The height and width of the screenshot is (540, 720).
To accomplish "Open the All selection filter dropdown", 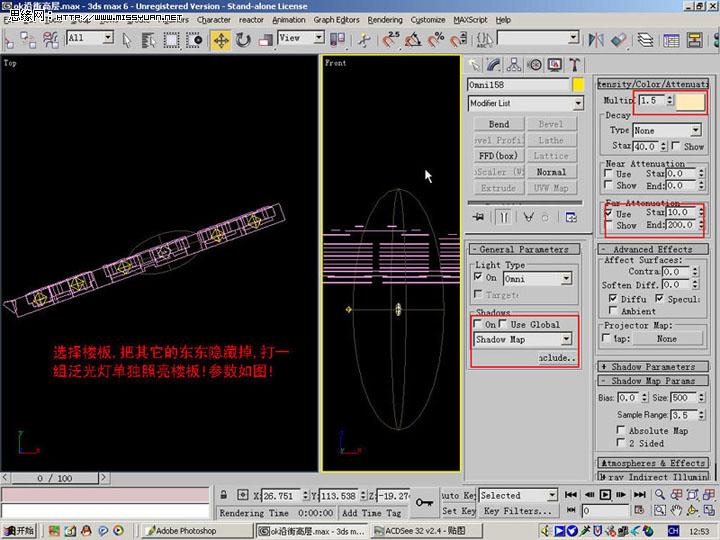I will click(90, 38).
